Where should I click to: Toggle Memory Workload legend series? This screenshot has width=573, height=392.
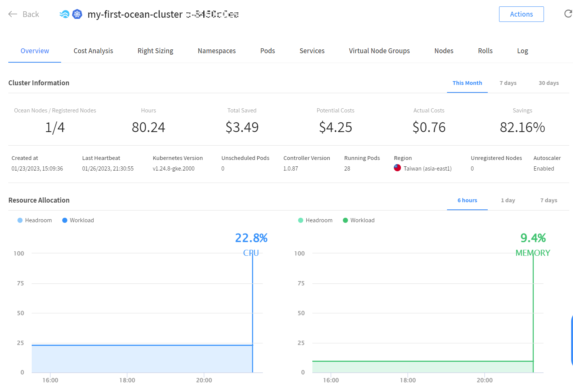pos(359,220)
